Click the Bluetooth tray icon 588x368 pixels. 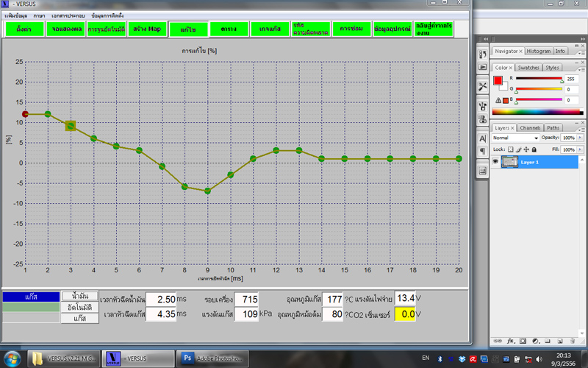pos(440,359)
